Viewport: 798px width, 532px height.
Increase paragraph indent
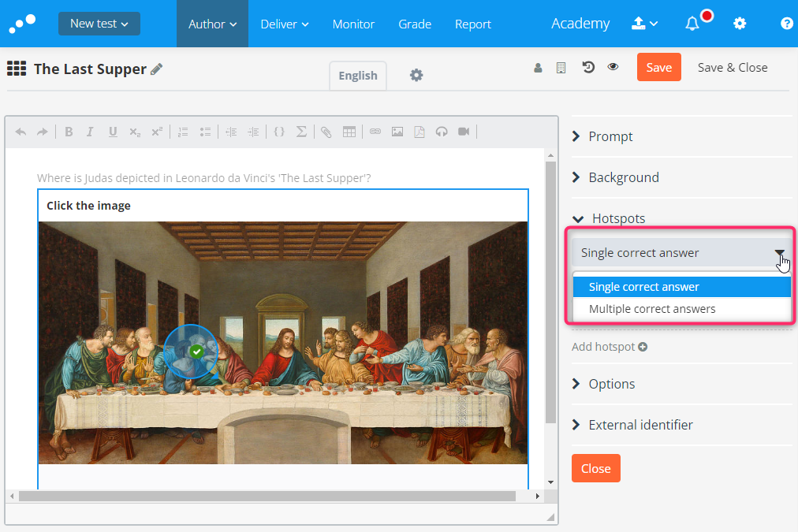tap(253, 132)
